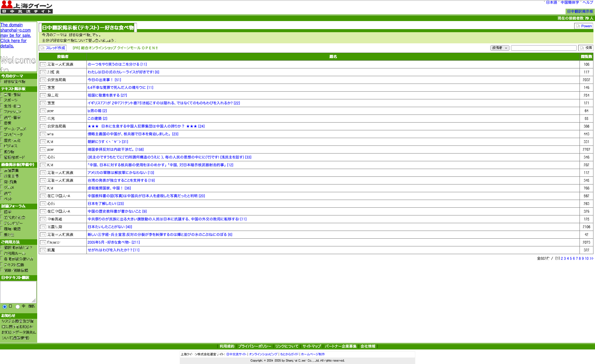Switch language to 中国簡体字

tap(570, 2)
